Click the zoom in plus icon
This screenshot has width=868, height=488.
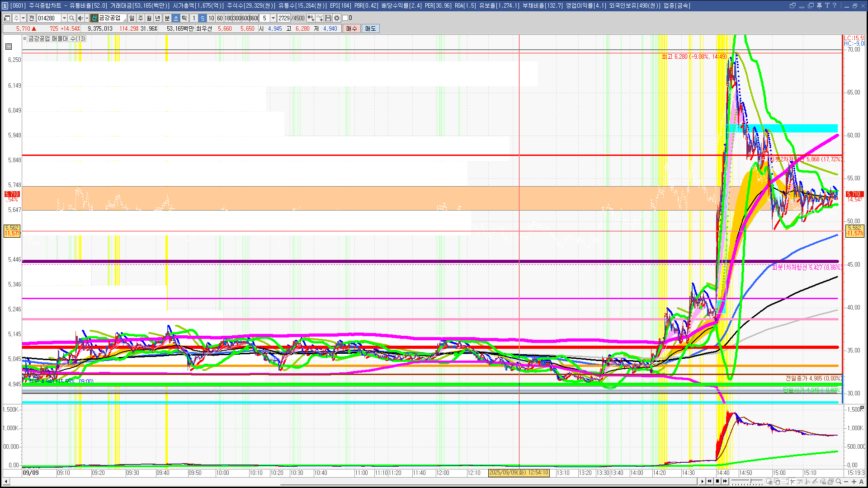click(x=854, y=482)
